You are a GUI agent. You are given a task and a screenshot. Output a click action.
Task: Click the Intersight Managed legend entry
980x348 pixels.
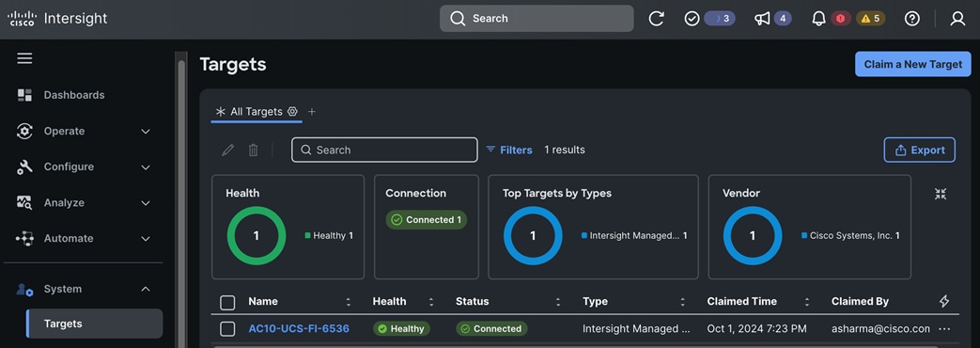pos(634,235)
